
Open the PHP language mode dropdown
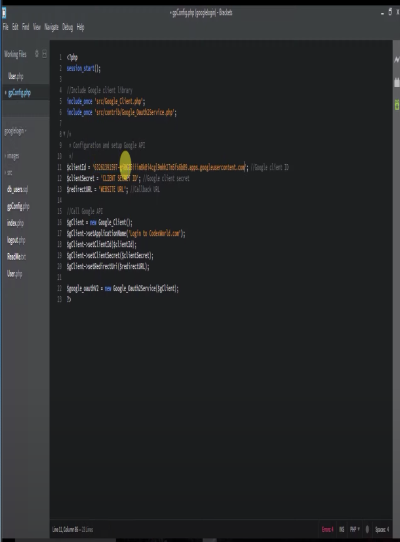coord(354,529)
